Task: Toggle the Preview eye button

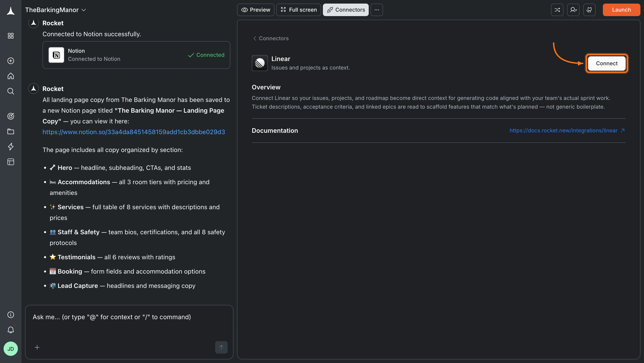Action: point(256,10)
